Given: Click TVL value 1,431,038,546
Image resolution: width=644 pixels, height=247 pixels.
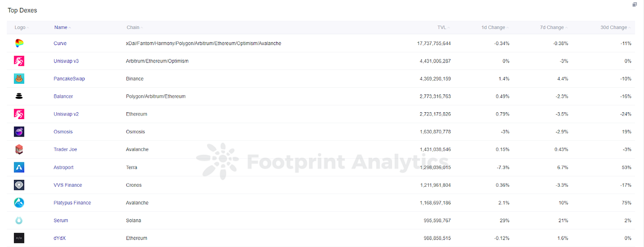Looking at the screenshot, I should tap(435, 149).
